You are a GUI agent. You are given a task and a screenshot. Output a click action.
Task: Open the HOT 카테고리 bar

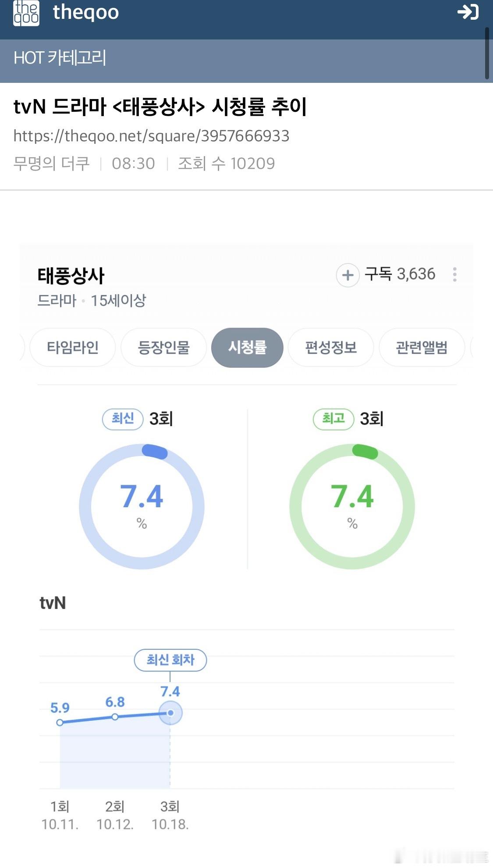tap(60, 58)
